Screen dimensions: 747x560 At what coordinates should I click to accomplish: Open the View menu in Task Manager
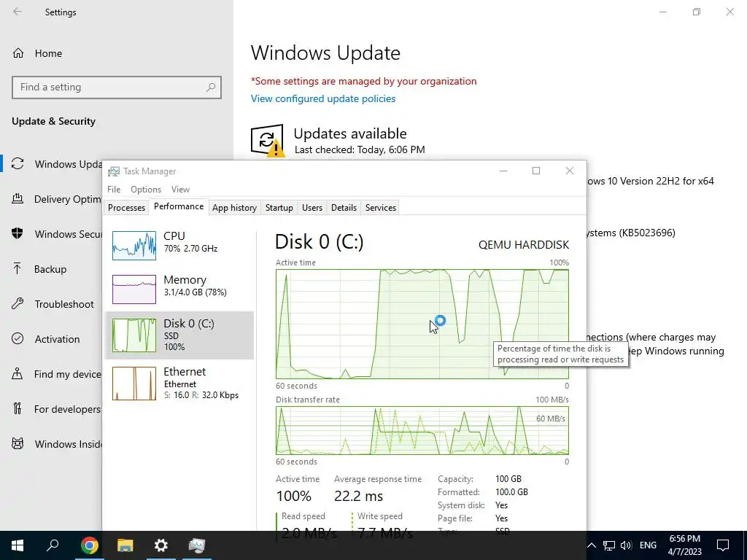coord(181,190)
